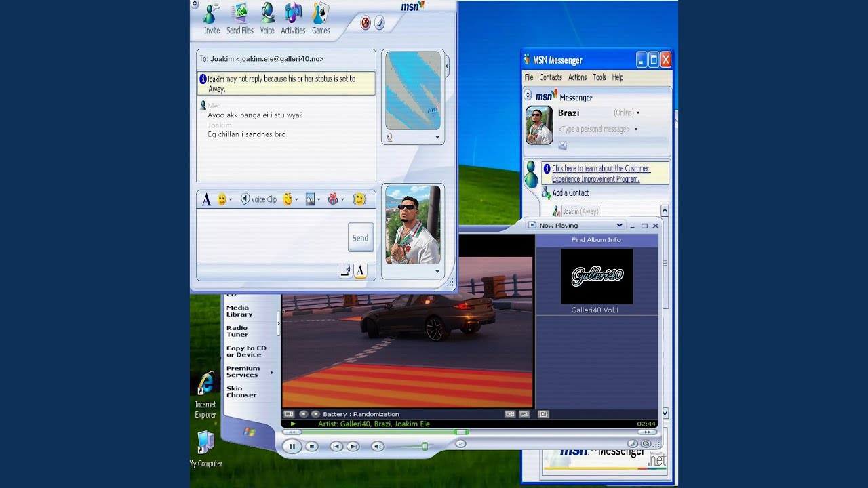868x488 pixels.
Task: Click the Galleri40 album art thumbnail
Action: click(x=597, y=276)
